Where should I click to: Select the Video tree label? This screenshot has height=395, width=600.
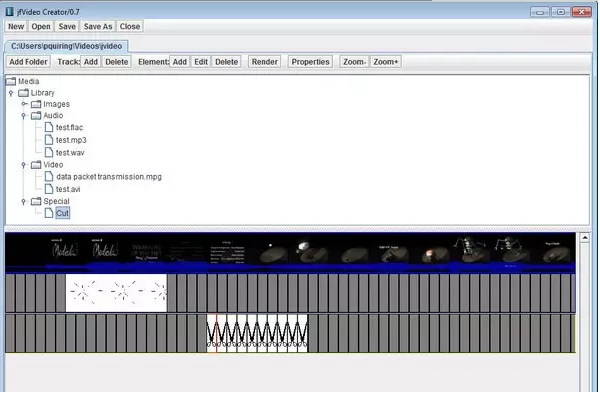click(x=53, y=165)
